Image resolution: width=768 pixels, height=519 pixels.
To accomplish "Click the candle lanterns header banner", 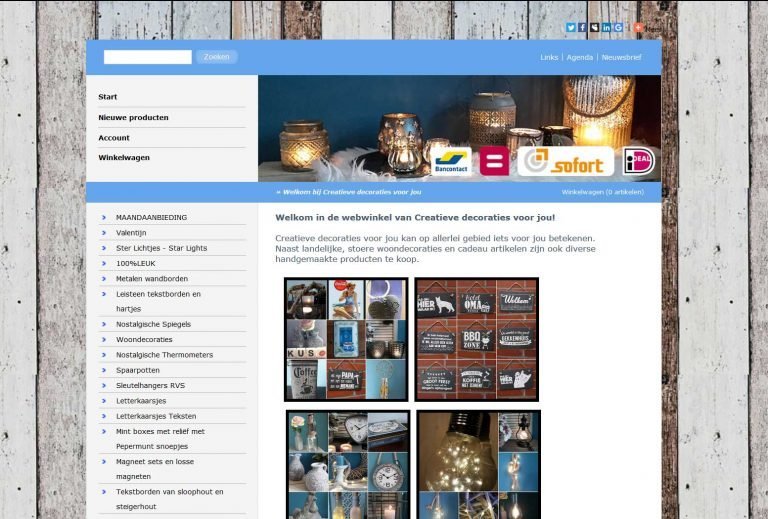I will coord(459,128).
